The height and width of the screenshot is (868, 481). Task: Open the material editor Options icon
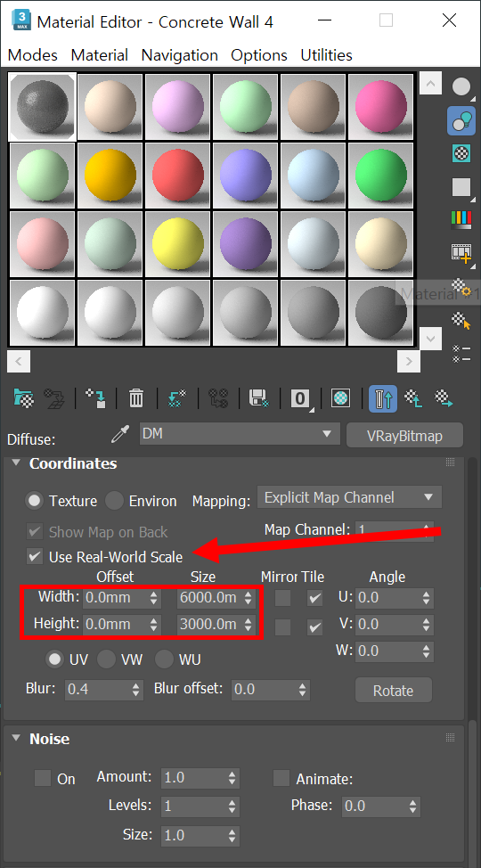pyautogui.click(x=461, y=289)
